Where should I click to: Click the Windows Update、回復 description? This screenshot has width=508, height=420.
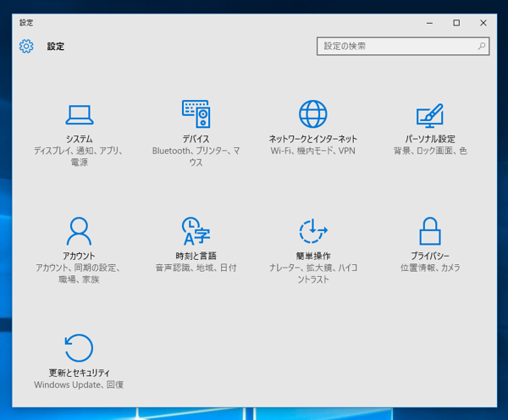[79, 384]
